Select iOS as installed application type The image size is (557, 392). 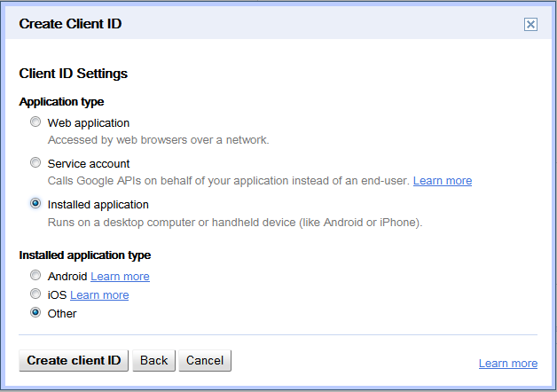click(35, 294)
